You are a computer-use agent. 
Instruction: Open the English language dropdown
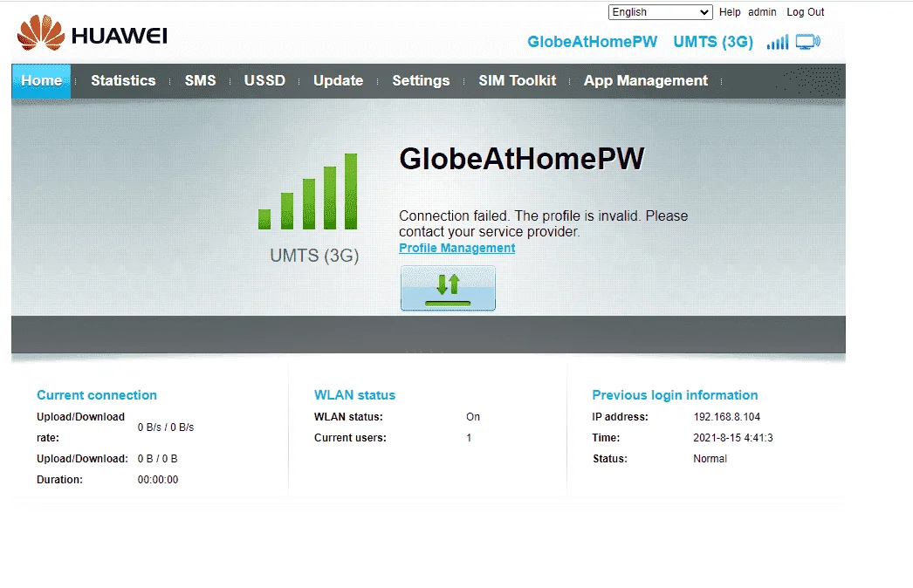pyautogui.click(x=660, y=12)
